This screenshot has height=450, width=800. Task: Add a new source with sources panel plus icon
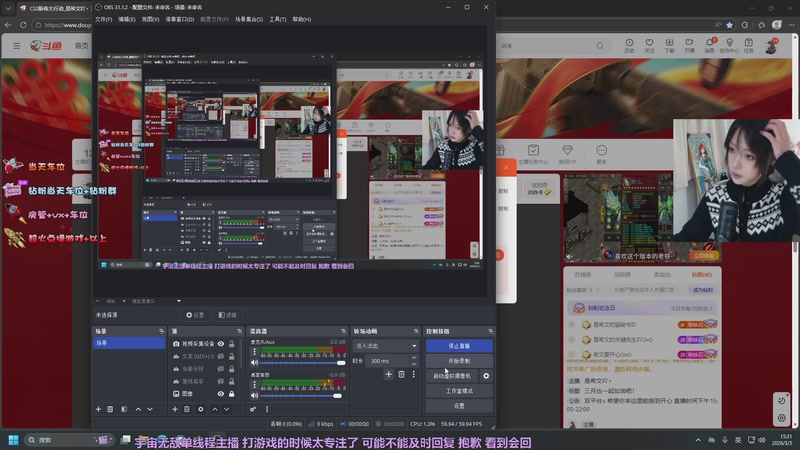click(174, 409)
